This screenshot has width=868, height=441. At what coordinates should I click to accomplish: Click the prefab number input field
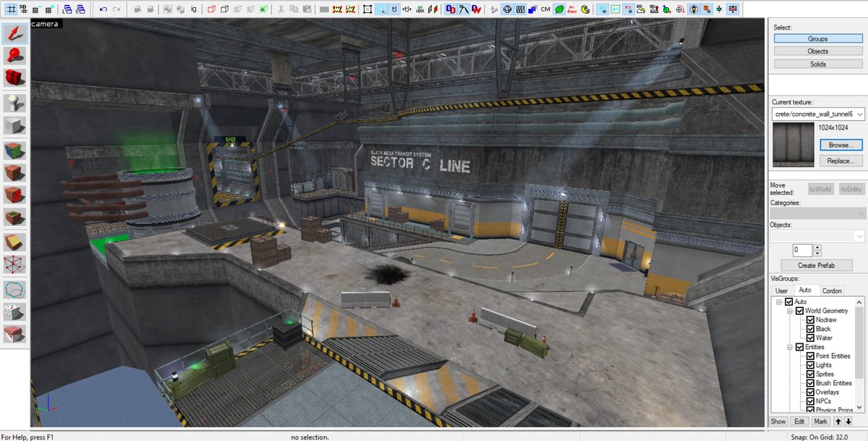[x=803, y=251]
